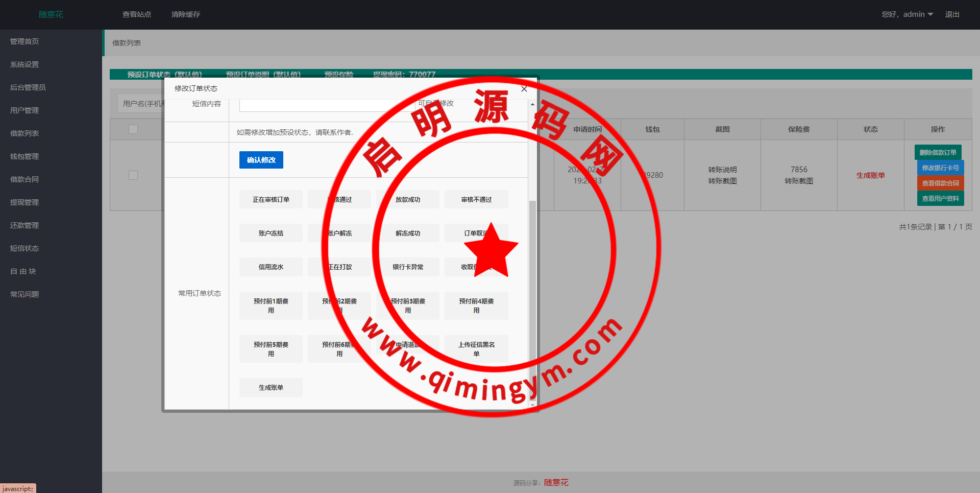Click the 删除借款订单 button
Image resolution: width=980 pixels, height=493 pixels.
point(938,152)
